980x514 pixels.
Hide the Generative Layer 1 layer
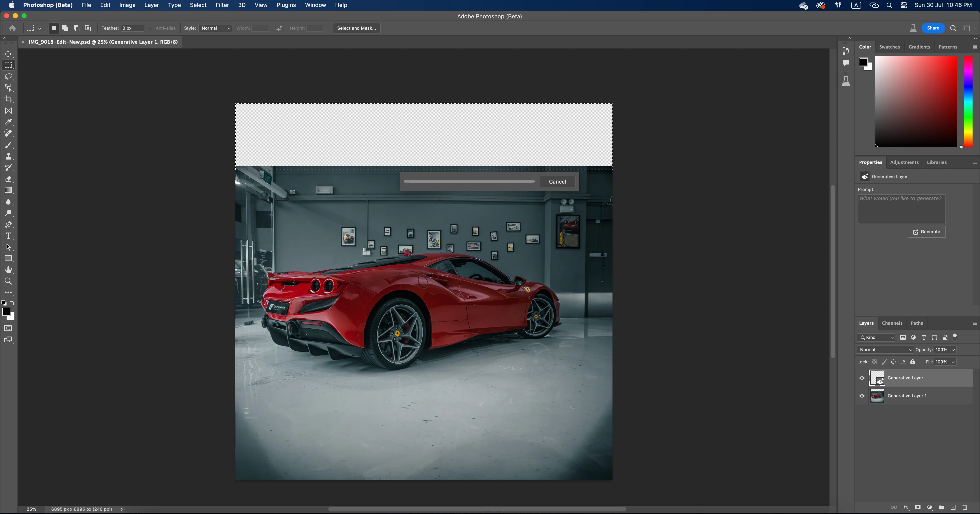tap(862, 396)
